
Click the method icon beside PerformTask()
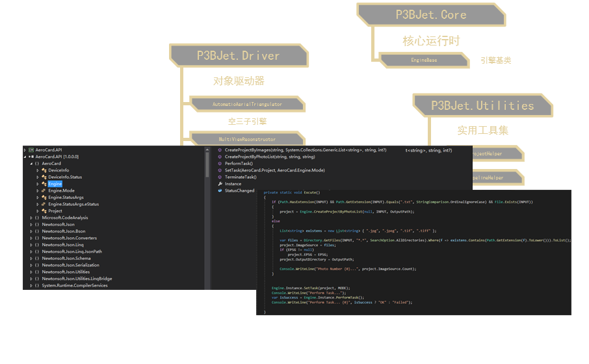point(220,163)
